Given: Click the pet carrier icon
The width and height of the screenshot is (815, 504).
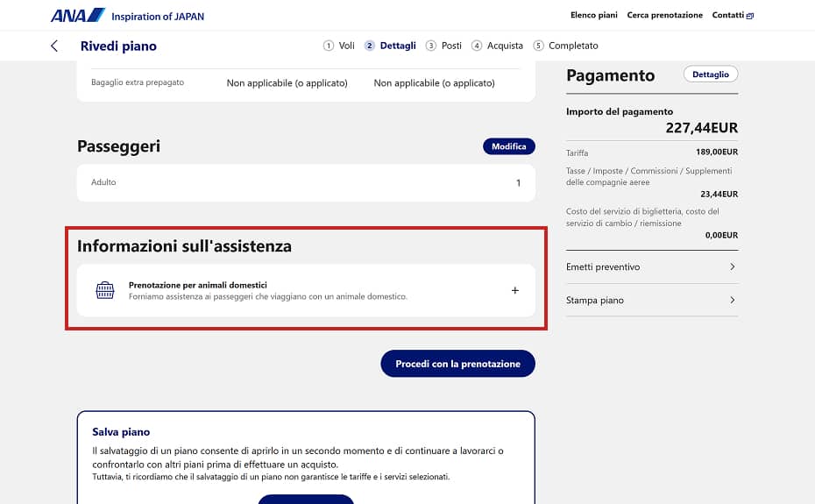Looking at the screenshot, I should click(105, 290).
